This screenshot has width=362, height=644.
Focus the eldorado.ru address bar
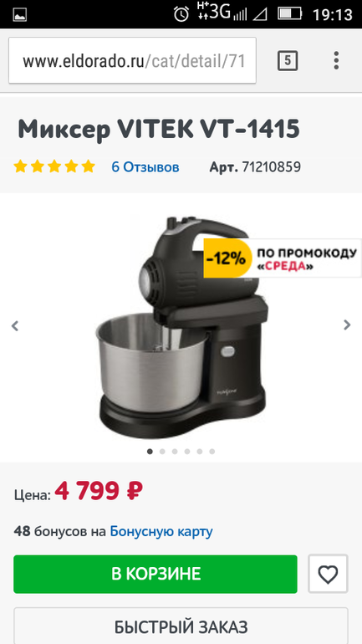coord(133,61)
